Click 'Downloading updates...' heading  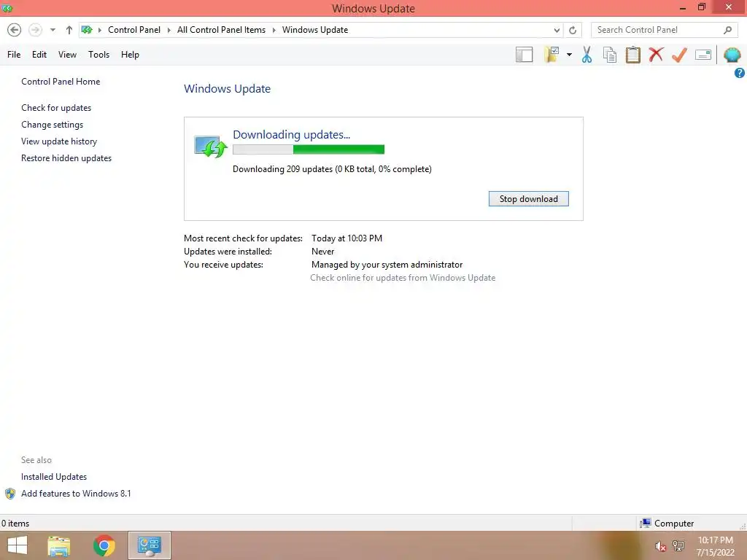pyautogui.click(x=292, y=135)
